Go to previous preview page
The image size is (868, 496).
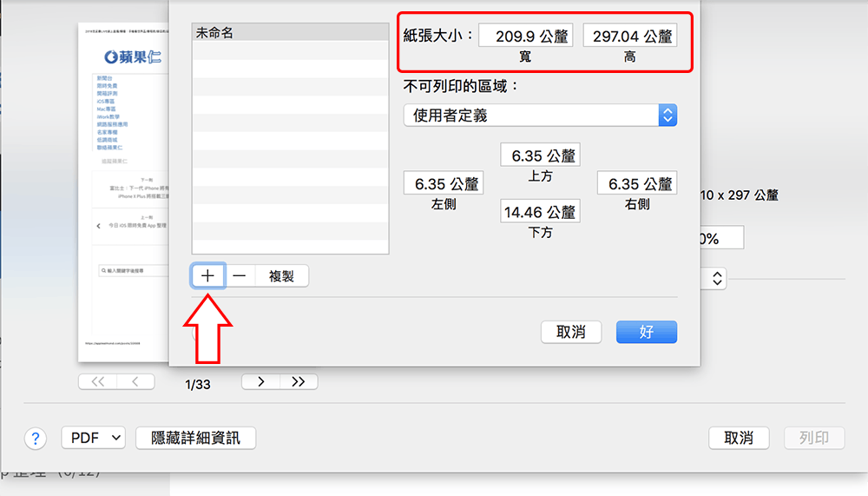[135, 382]
